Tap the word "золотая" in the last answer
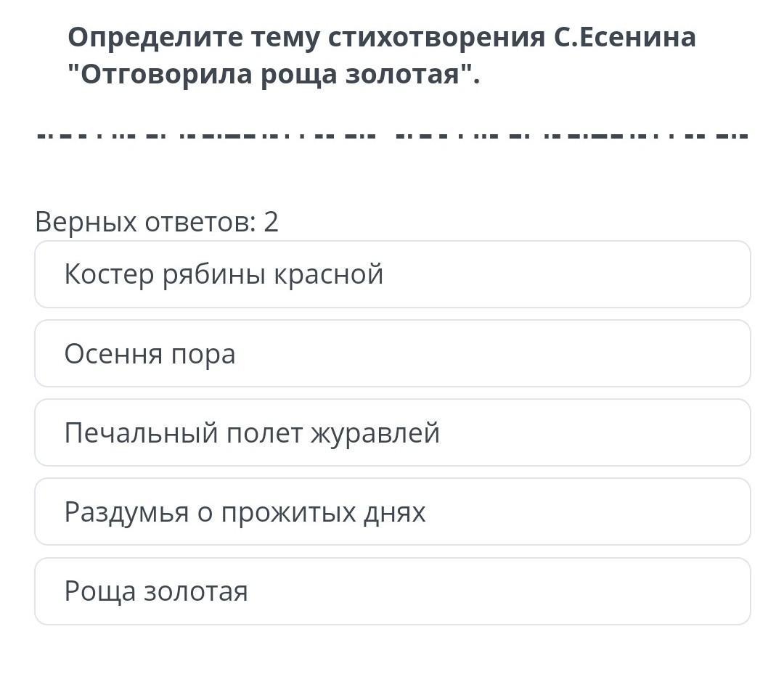 196,591
